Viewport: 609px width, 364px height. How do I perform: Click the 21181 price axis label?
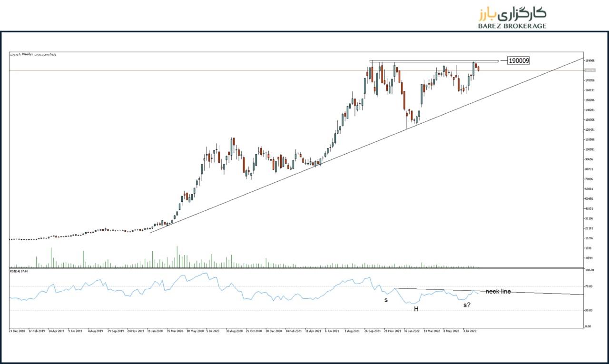[589, 228]
